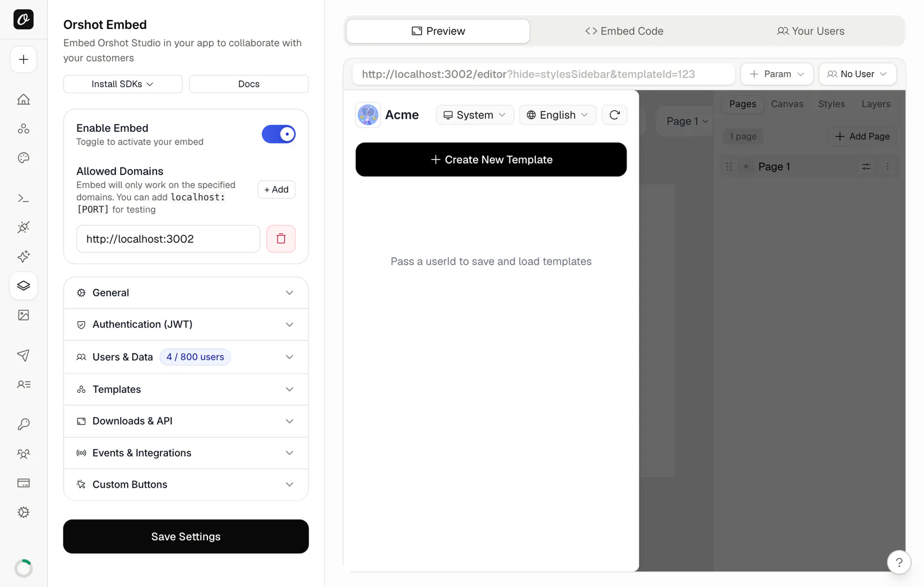Click the Page 1 drag handle dots
The height and width of the screenshot is (587, 924).
[x=729, y=166]
